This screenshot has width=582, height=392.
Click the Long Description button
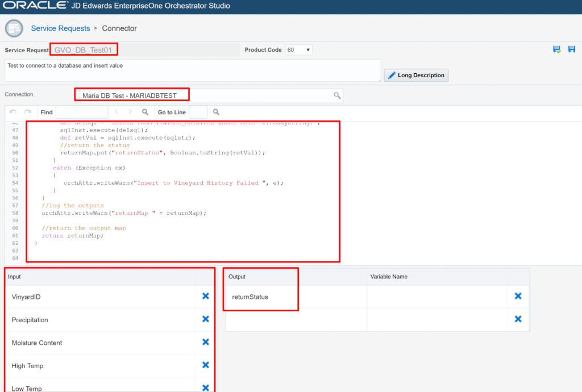point(416,76)
